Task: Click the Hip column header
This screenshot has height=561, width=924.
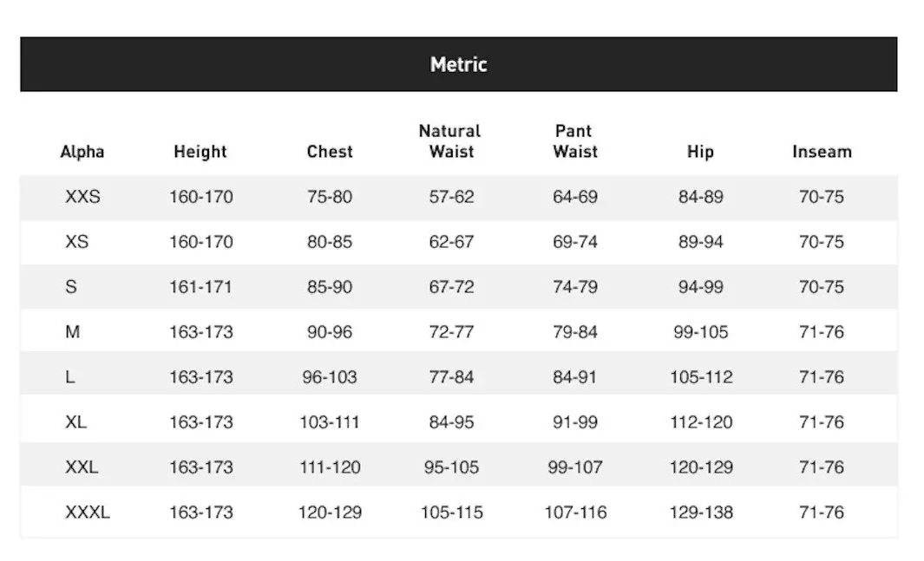Action: coord(700,152)
